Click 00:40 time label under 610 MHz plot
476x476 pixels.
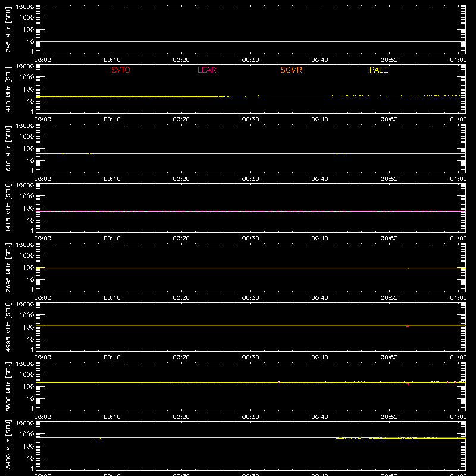point(320,179)
